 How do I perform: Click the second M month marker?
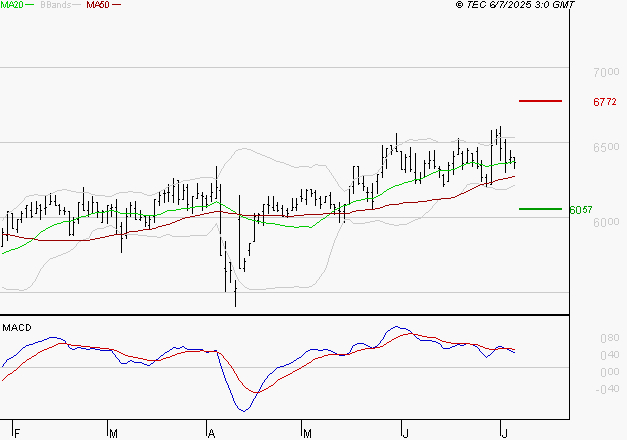[x=307, y=433]
